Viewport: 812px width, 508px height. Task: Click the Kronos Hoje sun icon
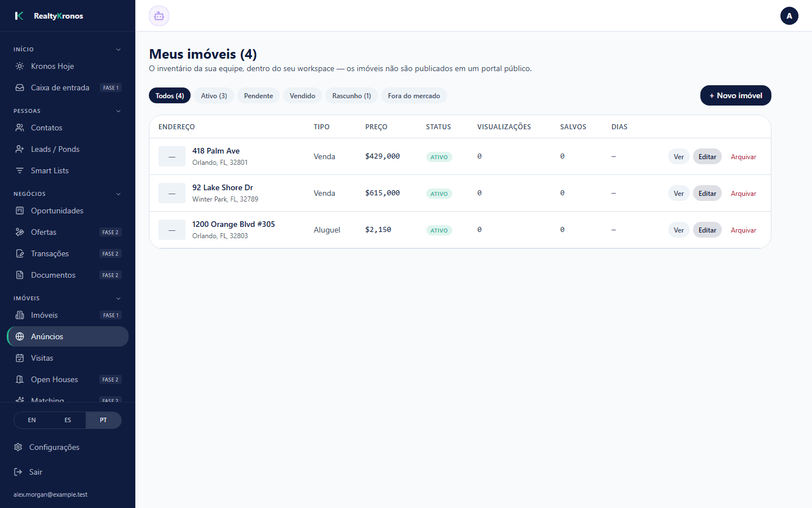pos(20,66)
